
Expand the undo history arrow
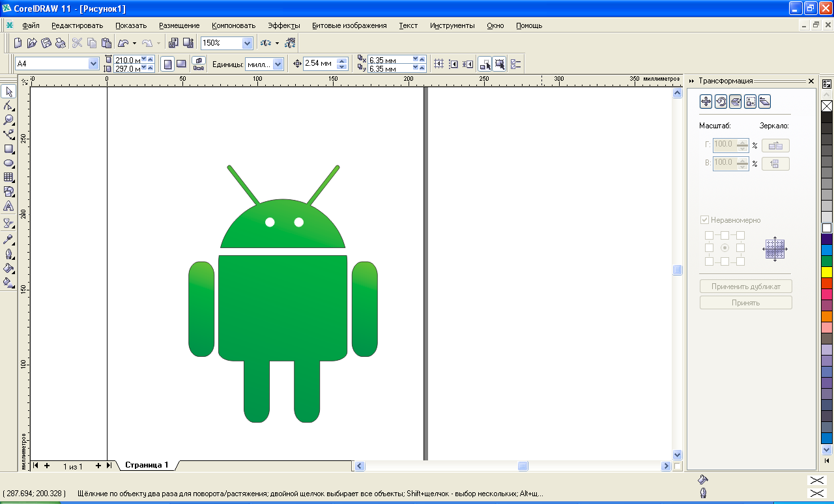(x=134, y=43)
